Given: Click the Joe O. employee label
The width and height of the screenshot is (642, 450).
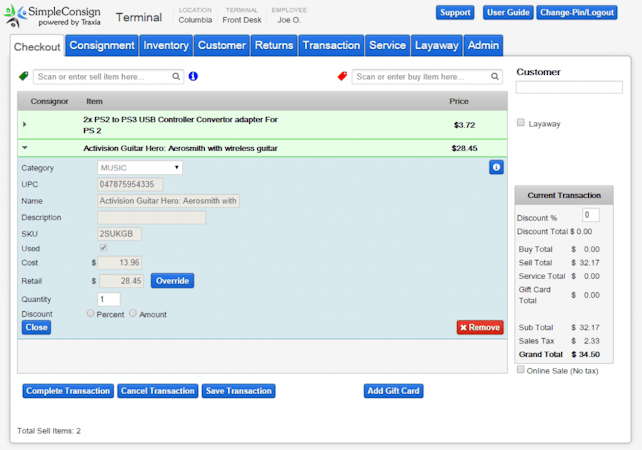Looking at the screenshot, I should pos(289,20).
